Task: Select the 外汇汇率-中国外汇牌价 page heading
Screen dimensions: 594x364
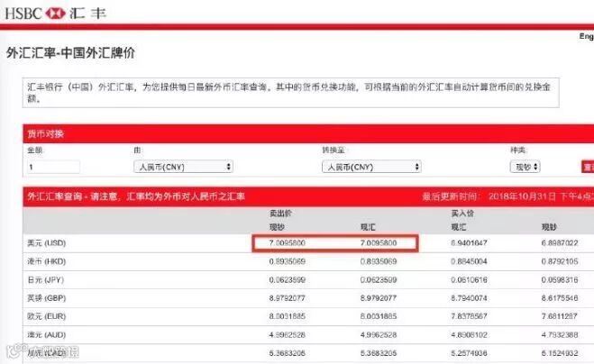Action: [x=70, y=52]
